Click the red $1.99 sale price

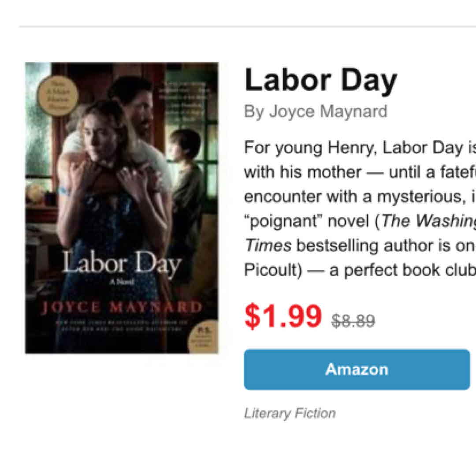click(283, 316)
